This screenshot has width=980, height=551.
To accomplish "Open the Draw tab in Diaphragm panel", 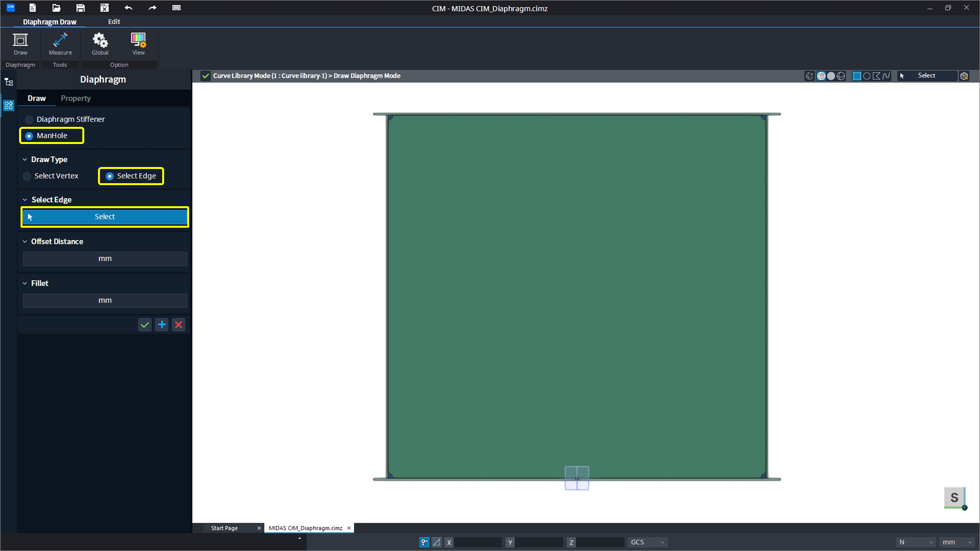I will click(37, 98).
